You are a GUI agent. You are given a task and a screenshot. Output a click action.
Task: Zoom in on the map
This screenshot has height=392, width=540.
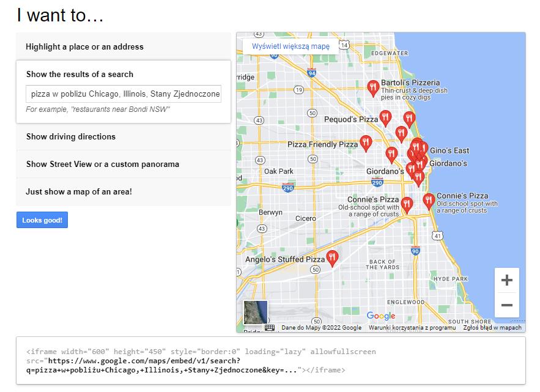point(506,280)
